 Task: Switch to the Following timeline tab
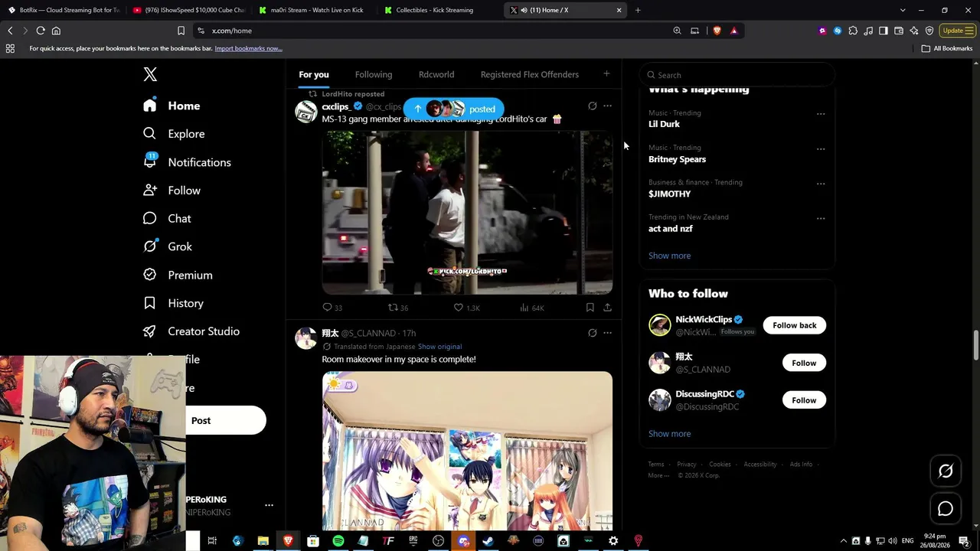click(374, 74)
